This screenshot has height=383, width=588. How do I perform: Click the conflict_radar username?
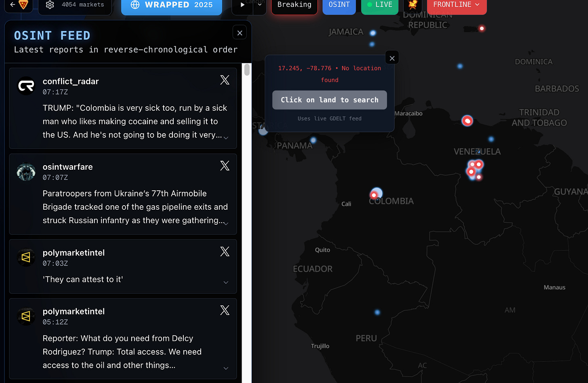coord(71,81)
